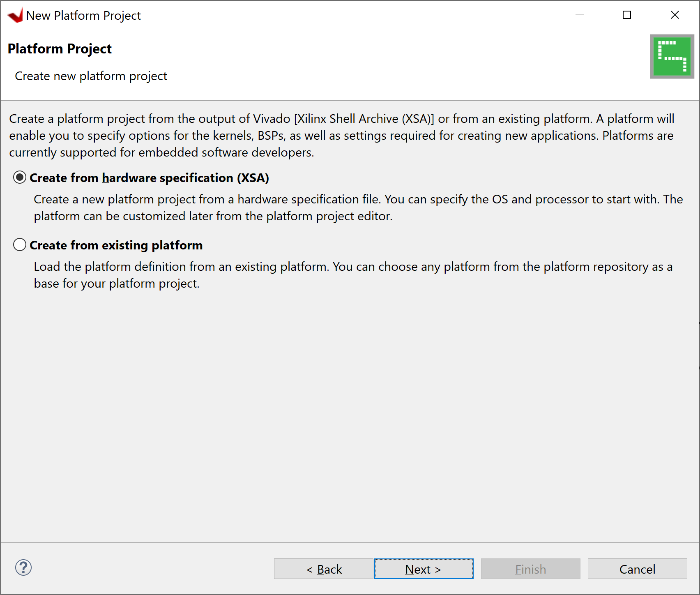
Task: Click the "Create from existing platform" label text
Action: [115, 245]
